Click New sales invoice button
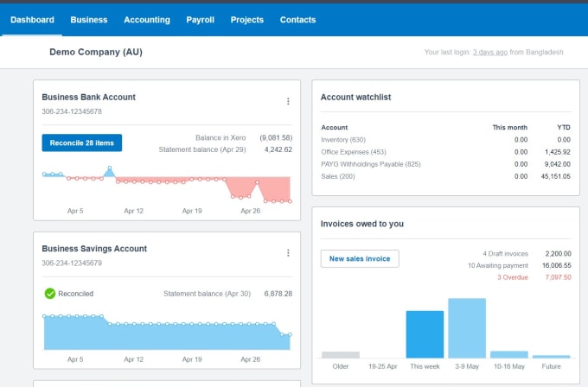Viewport: 588px width, 387px height. tap(360, 258)
